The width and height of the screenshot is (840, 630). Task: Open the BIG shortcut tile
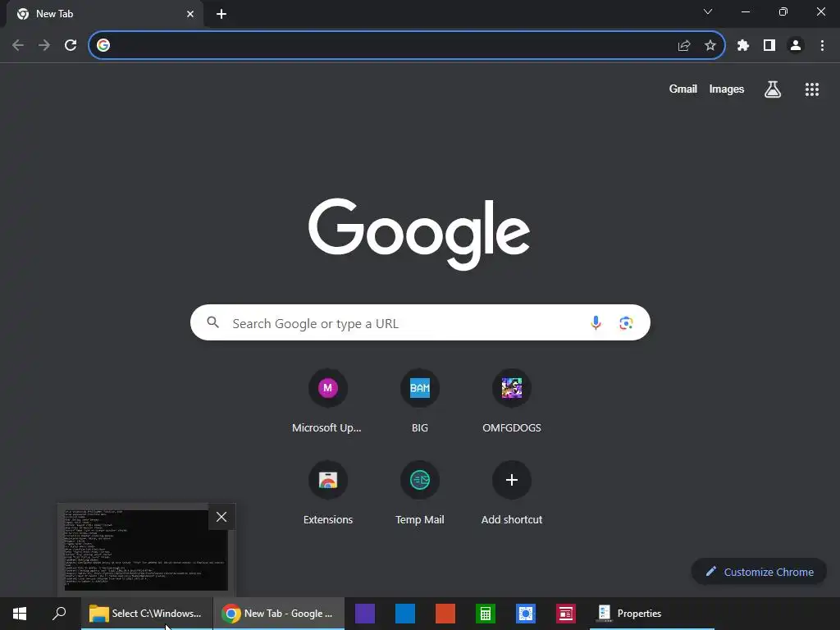[x=420, y=400]
